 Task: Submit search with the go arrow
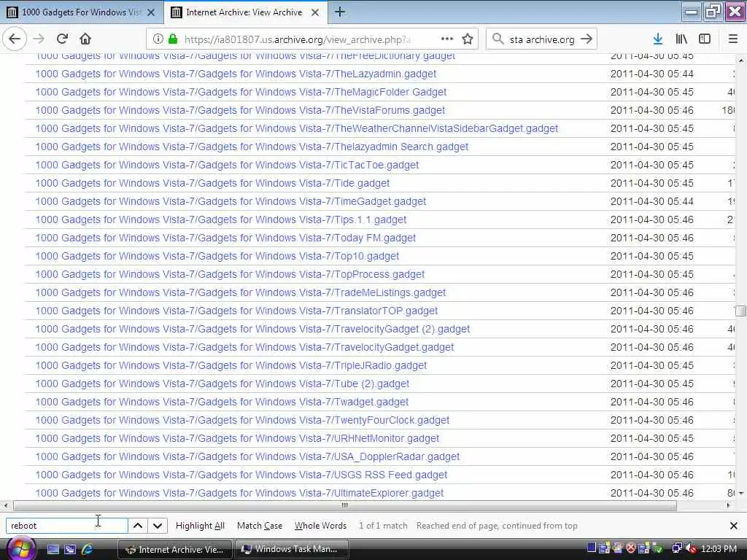point(587,39)
